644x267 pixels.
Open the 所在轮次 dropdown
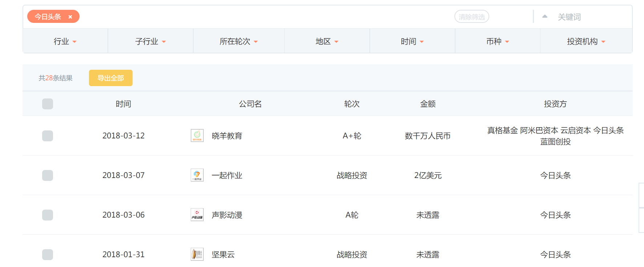(239, 41)
